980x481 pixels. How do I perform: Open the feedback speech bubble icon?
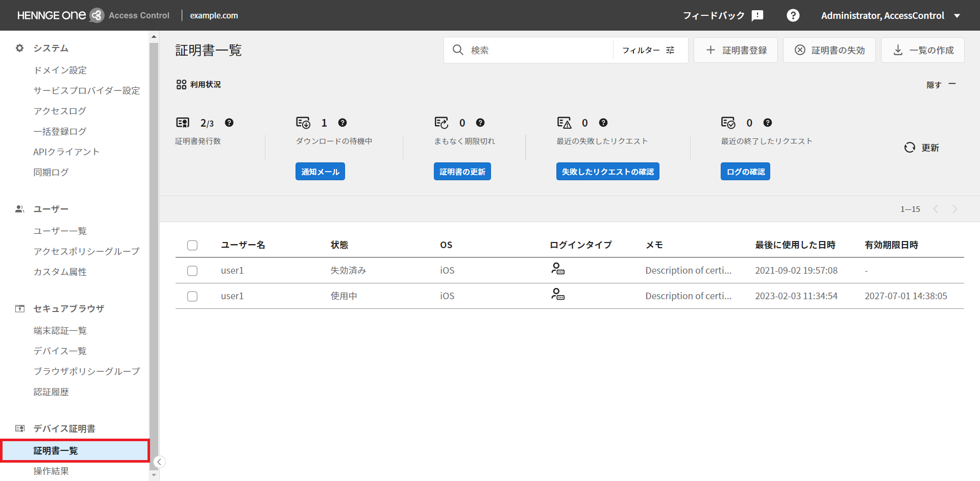coord(757,15)
